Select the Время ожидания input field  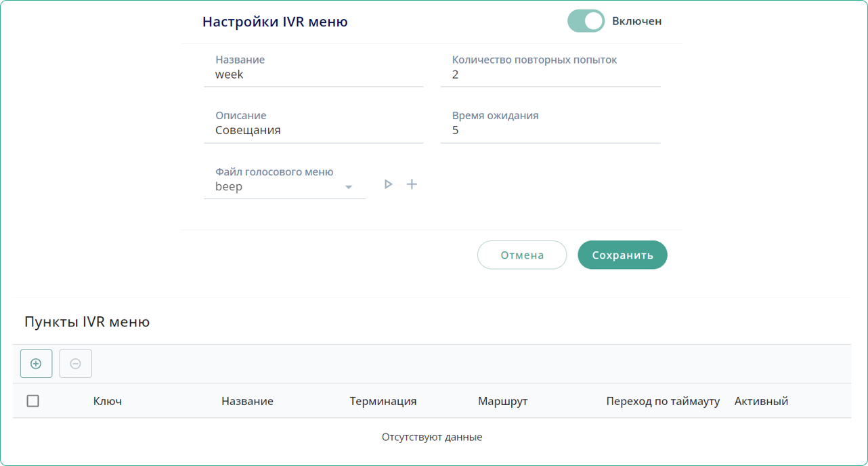(550, 131)
